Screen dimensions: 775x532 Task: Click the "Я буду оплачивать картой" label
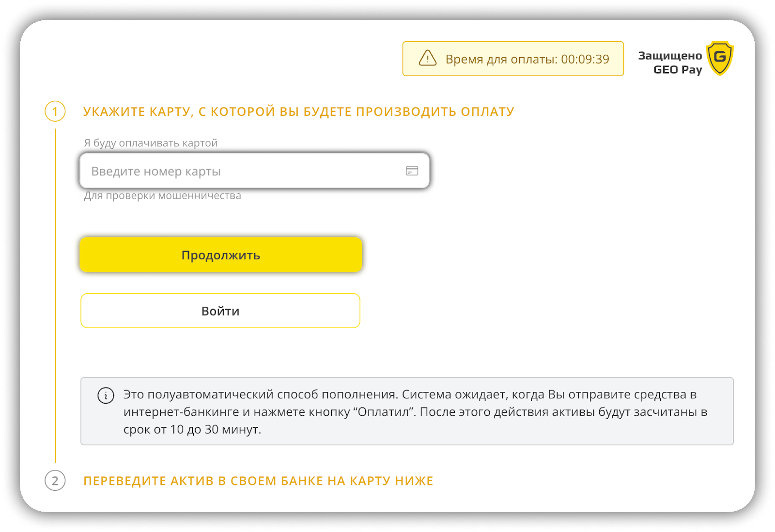pos(151,143)
